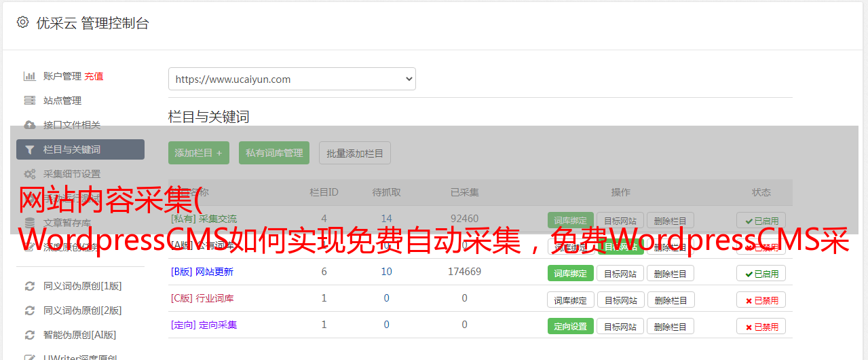868x360 pixels.
Task: Click column ID 6 of 网站更新
Action: [x=324, y=272]
